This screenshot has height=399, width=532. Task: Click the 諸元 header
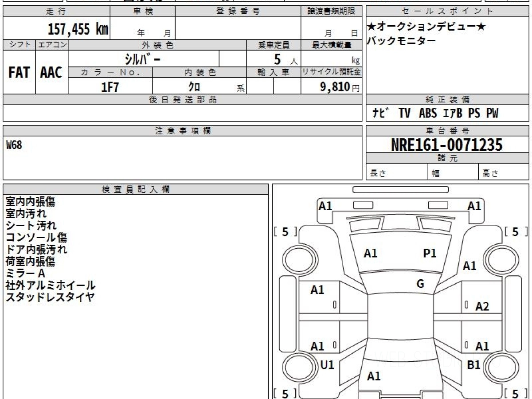tap(447, 158)
